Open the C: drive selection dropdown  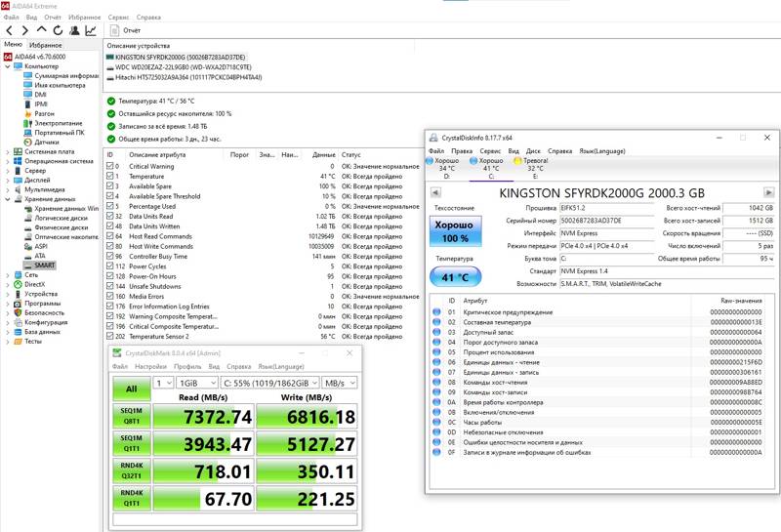[270, 383]
